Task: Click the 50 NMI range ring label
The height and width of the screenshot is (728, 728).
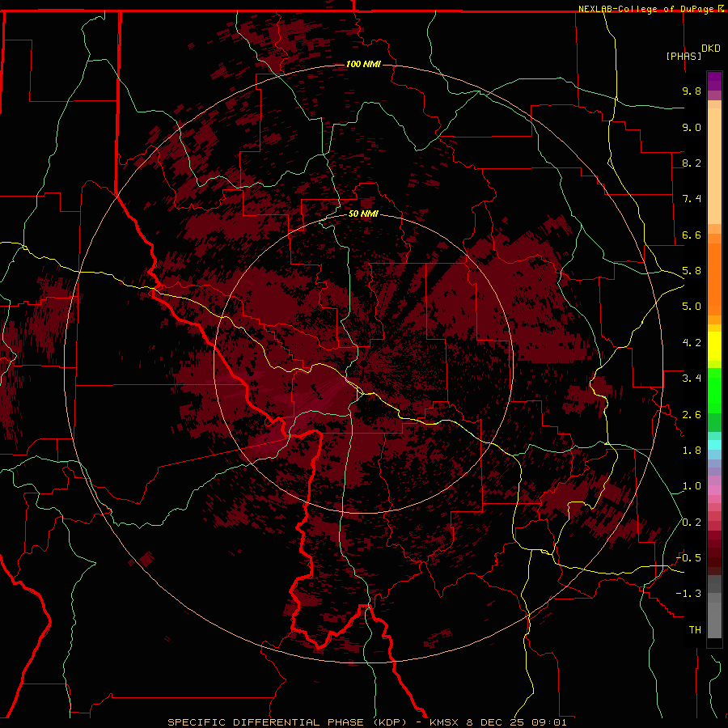Action: pyautogui.click(x=363, y=214)
